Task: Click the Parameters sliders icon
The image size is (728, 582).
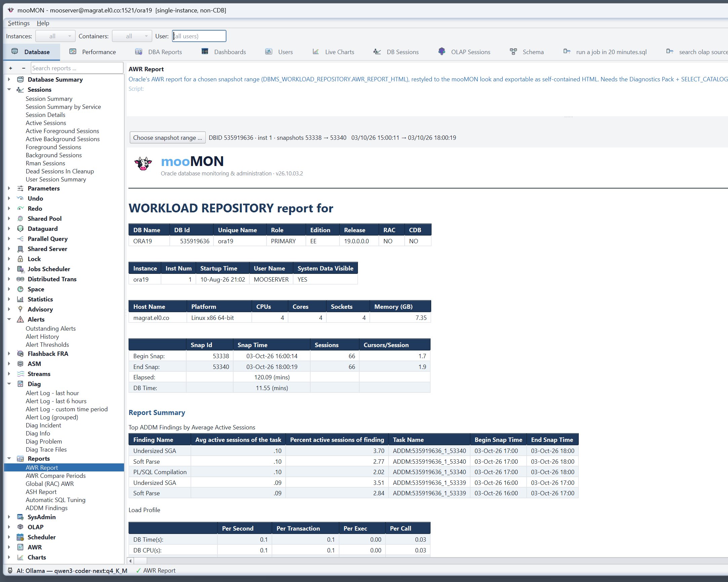Action: click(x=20, y=189)
